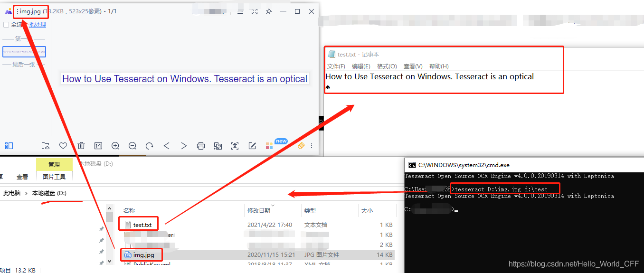Image resolution: width=644 pixels, height=273 pixels.
Task: Rotate the image clockwise
Action: tap(150, 146)
